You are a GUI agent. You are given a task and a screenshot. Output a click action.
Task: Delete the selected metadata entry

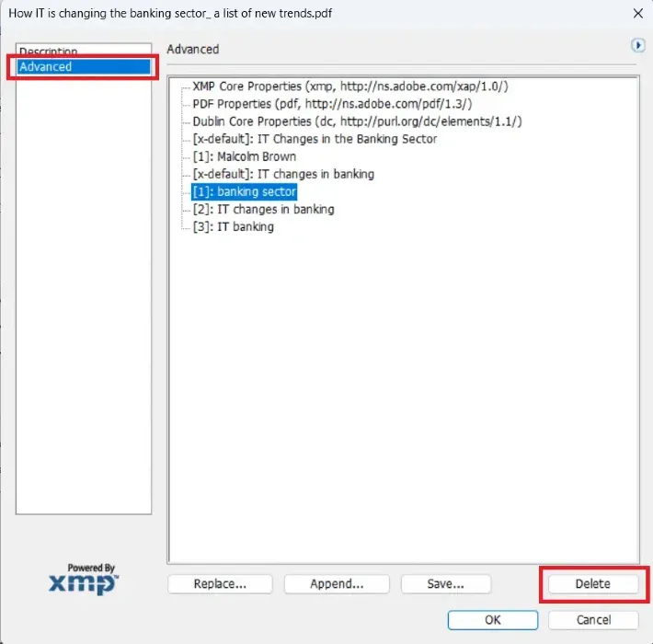click(x=593, y=583)
